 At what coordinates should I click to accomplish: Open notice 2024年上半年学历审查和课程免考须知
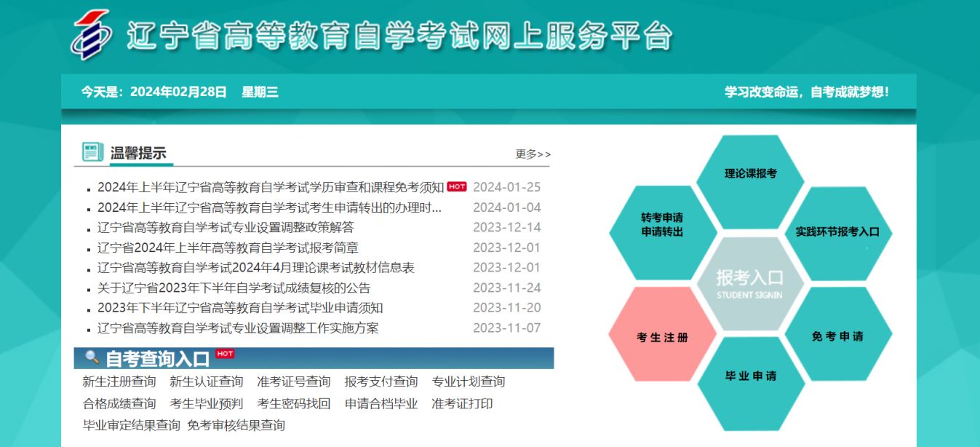(x=271, y=187)
